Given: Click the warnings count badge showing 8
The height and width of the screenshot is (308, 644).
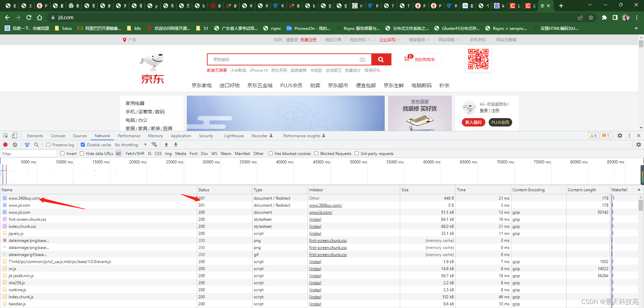Looking at the screenshot, I should pyautogui.click(x=593, y=136).
